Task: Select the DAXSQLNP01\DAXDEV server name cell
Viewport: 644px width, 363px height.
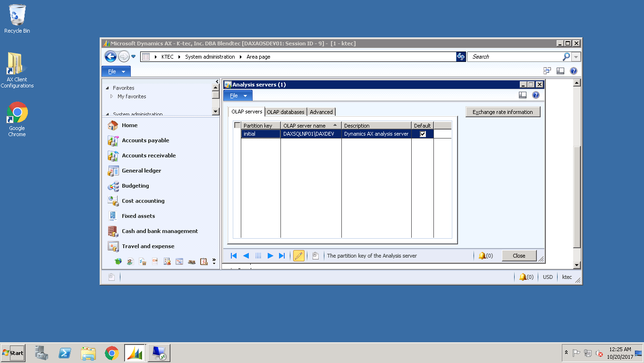Action: [311, 134]
